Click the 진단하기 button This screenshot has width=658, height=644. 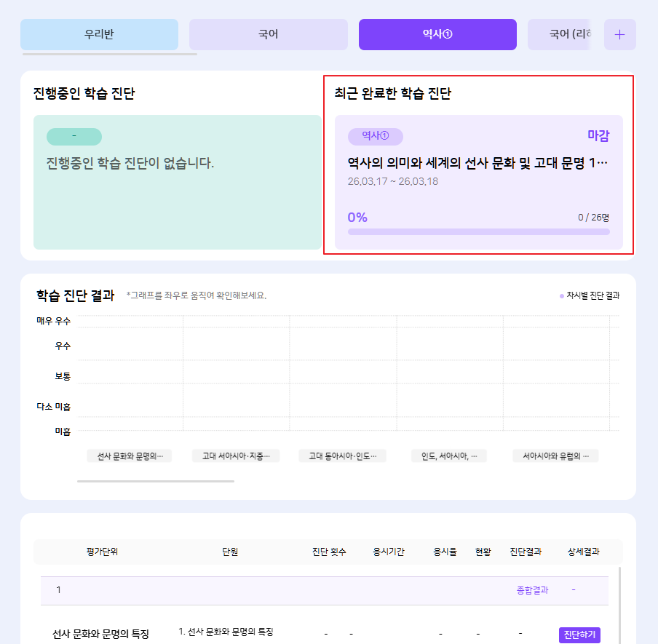579,635
